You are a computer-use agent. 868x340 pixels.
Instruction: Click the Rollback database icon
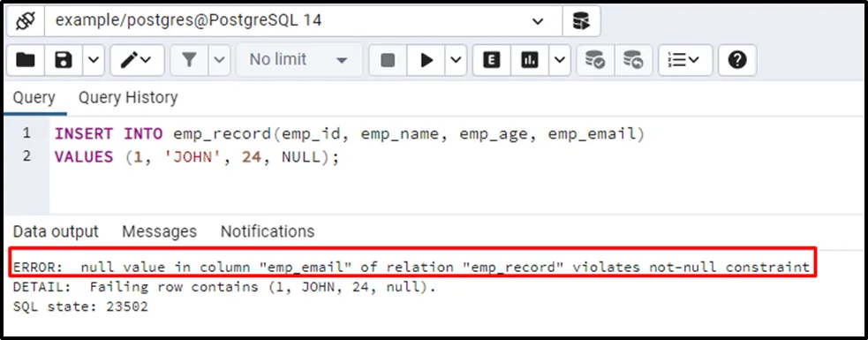click(633, 60)
